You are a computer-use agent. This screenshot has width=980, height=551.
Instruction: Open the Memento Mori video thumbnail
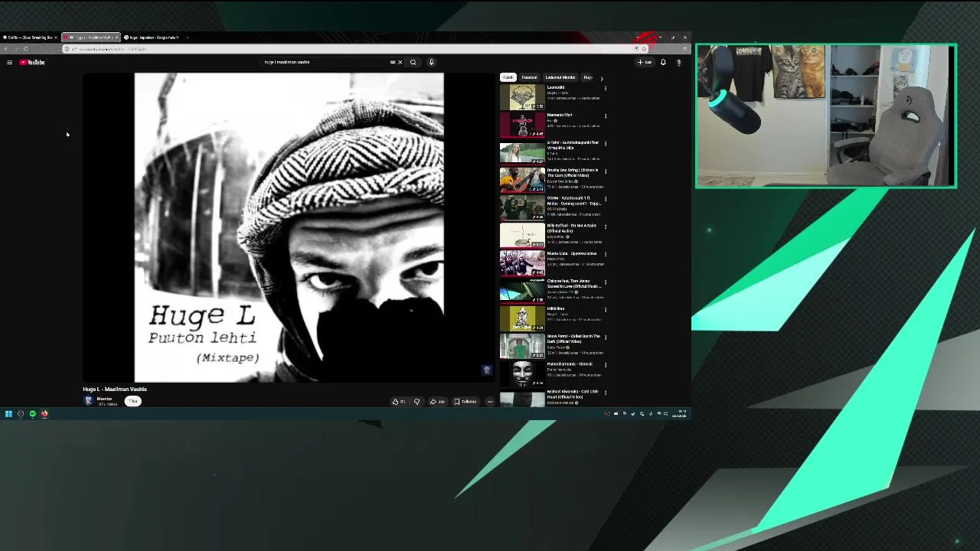[522, 125]
